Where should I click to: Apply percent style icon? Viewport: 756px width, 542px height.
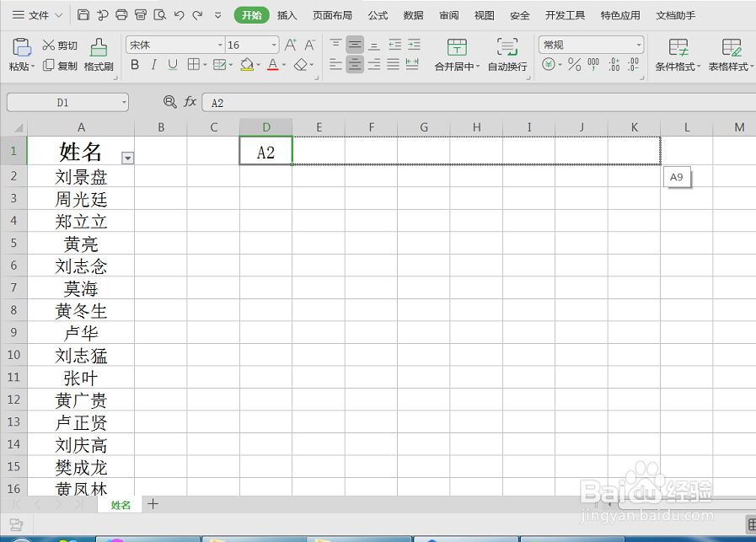click(574, 64)
